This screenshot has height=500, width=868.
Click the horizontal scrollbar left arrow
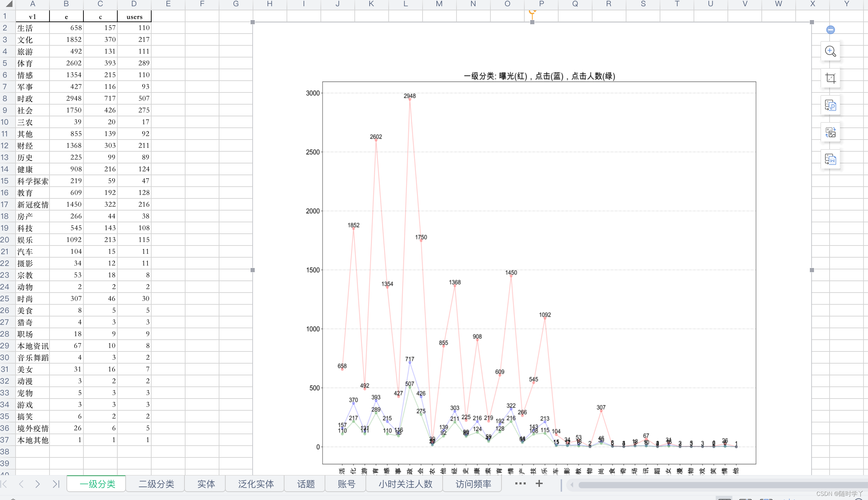tap(572, 485)
